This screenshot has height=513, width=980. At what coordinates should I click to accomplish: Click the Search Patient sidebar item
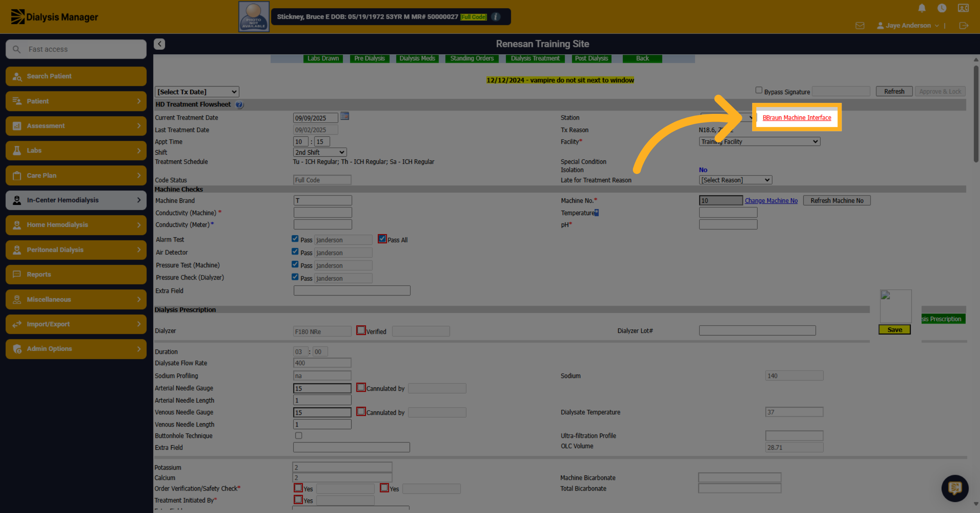click(x=76, y=76)
